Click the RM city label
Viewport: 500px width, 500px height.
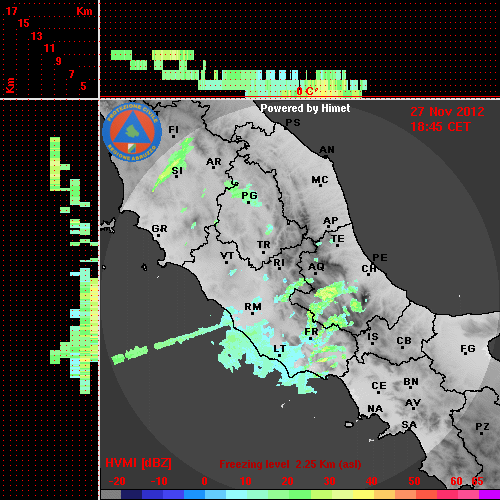(253, 307)
